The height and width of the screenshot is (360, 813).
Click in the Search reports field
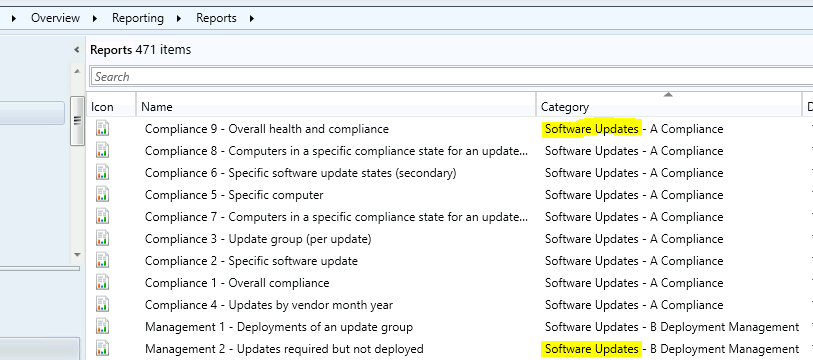pyautogui.click(x=451, y=77)
